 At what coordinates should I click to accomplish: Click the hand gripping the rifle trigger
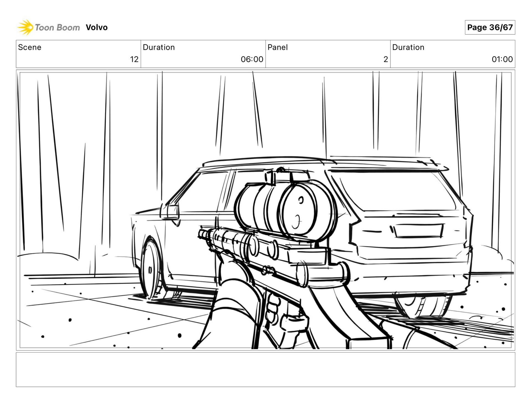tap(273, 309)
